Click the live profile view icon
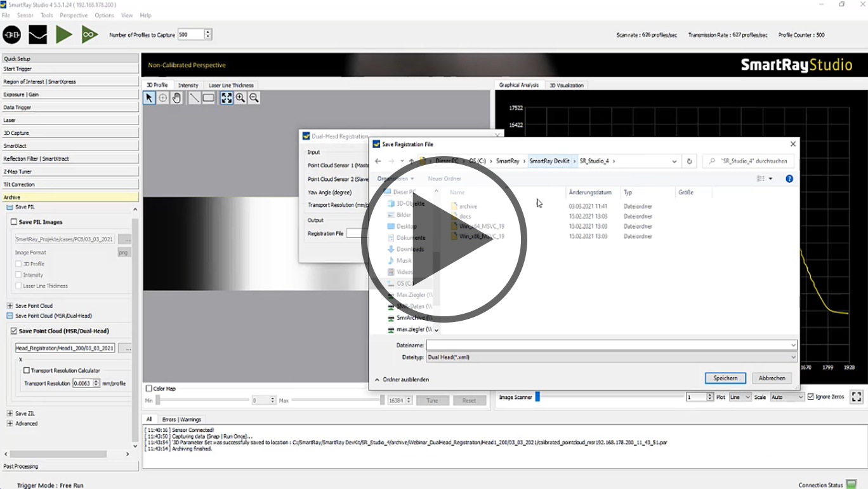The height and width of the screenshot is (489, 868). [x=38, y=34]
